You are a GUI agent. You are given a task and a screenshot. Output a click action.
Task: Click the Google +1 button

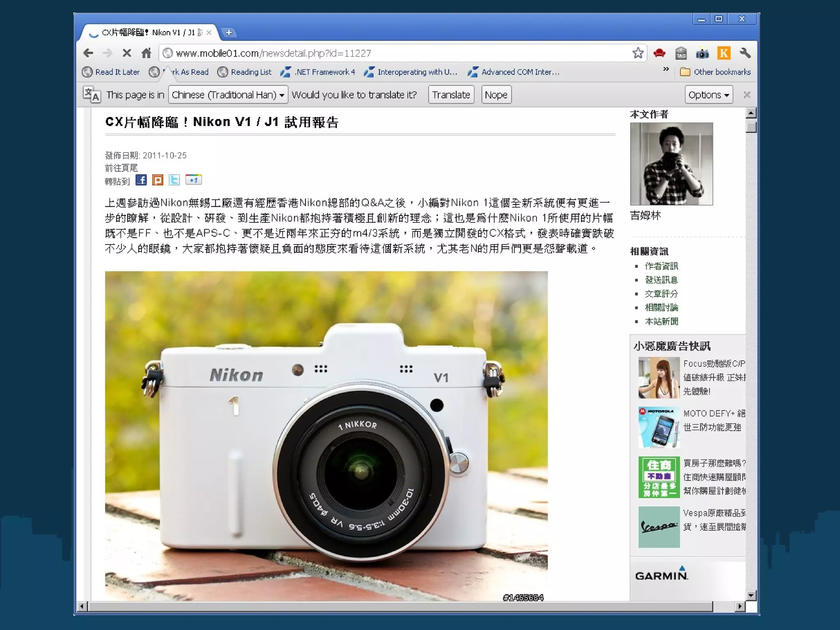point(194,180)
